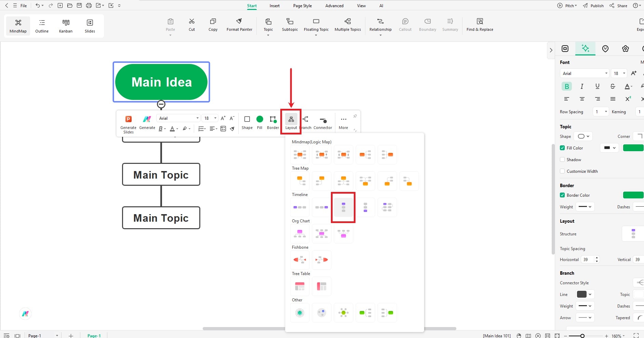Toggle Bold in the Font panel
Image resolution: width=644 pixels, height=338 pixels.
(x=567, y=87)
